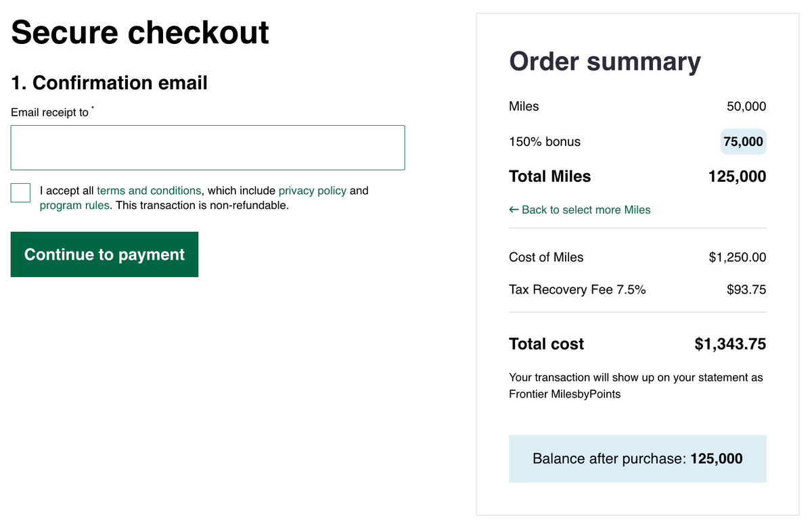Click the back arrow before select more Miles
Viewport: 812px width, 524px height.
[x=513, y=210]
